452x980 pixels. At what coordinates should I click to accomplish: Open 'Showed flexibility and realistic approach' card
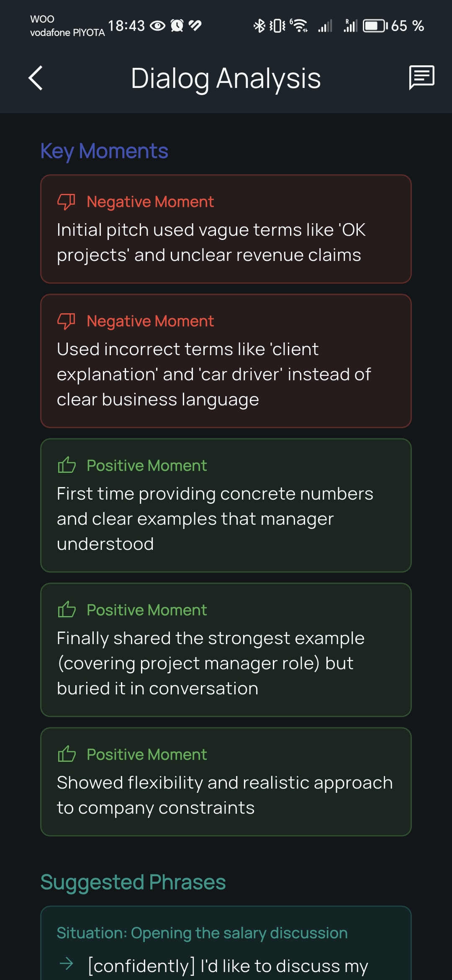pyautogui.click(x=226, y=795)
